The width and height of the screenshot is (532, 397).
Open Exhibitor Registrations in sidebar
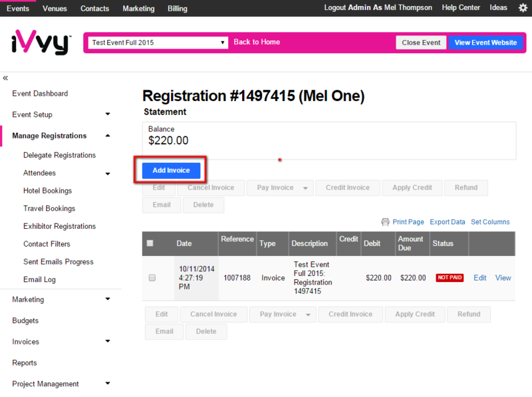(x=59, y=226)
